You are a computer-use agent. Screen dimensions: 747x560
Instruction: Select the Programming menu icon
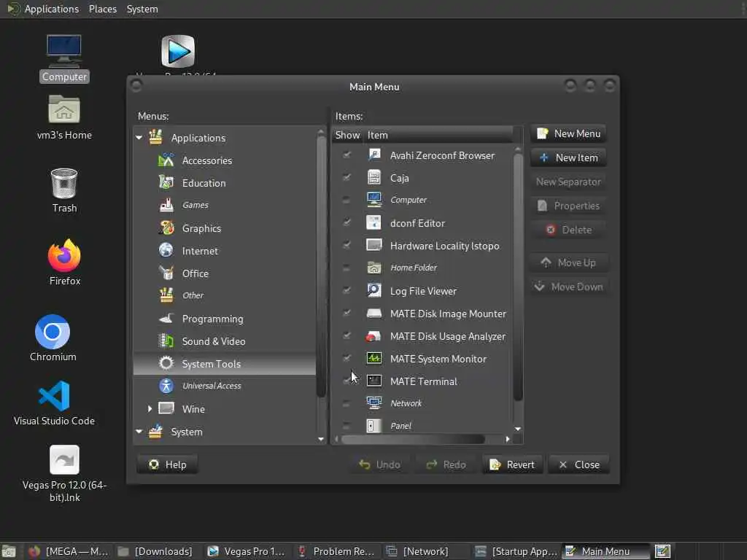(x=166, y=318)
